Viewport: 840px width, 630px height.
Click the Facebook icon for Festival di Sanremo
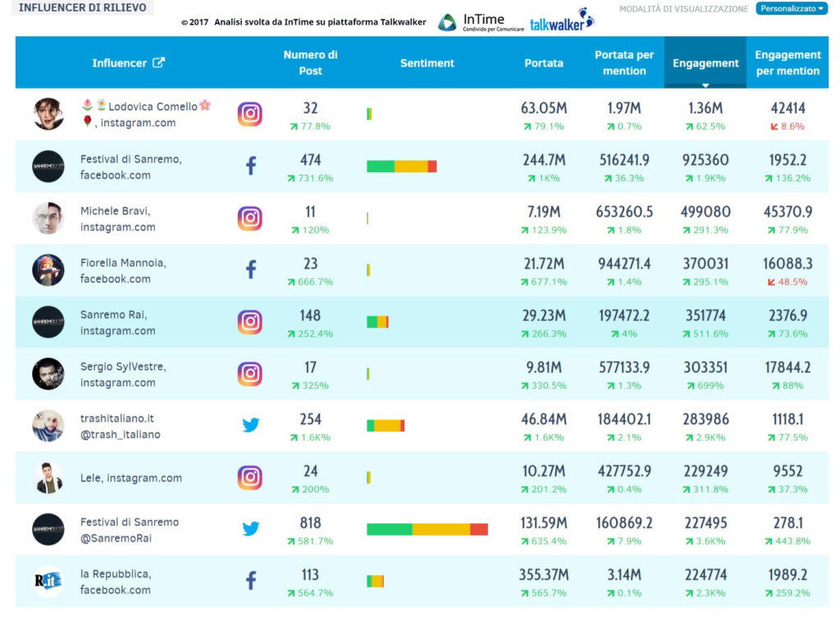(x=251, y=166)
